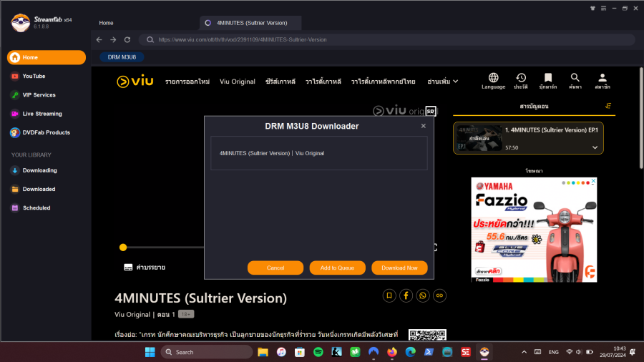The width and height of the screenshot is (644, 362).
Task: Close the DRM M3U8 Downloader dialog
Action: [x=424, y=126]
